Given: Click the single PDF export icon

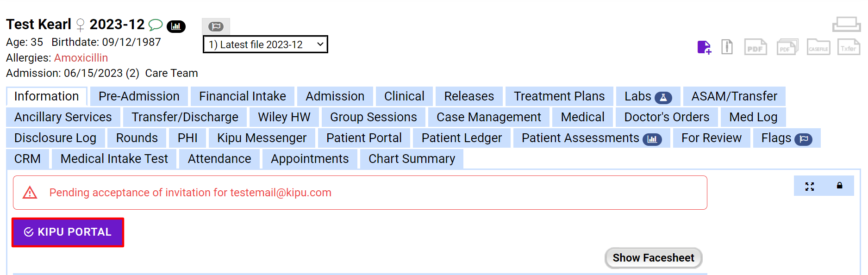Looking at the screenshot, I should [x=756, y=47].
